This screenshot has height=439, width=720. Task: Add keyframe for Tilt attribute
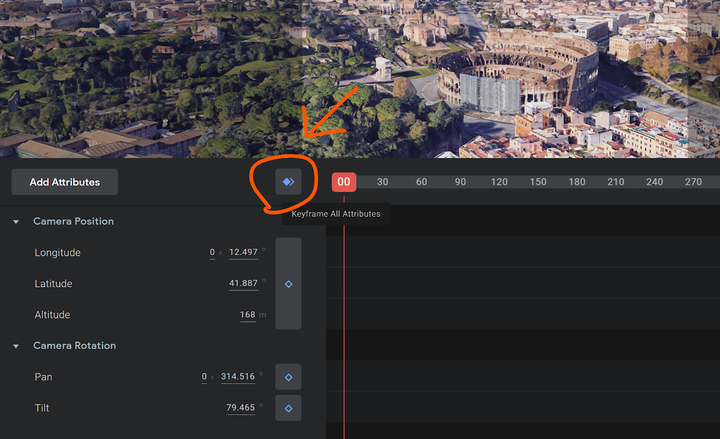tap(288, 408)
